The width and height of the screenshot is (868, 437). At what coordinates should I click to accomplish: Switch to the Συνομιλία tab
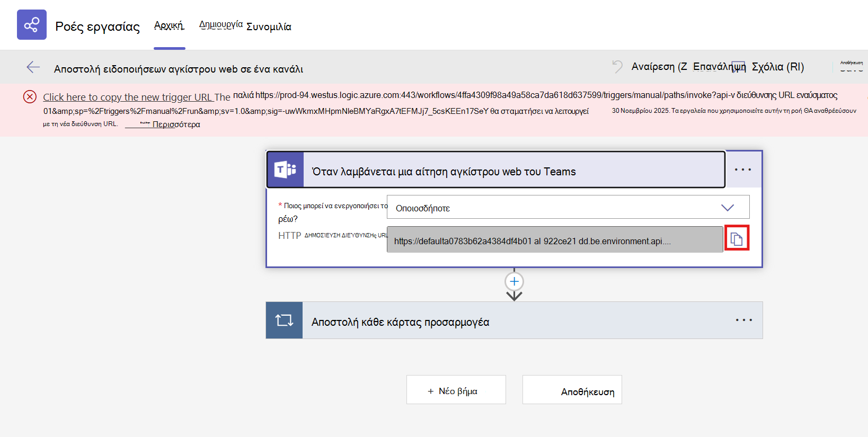[x=269, y=26]
